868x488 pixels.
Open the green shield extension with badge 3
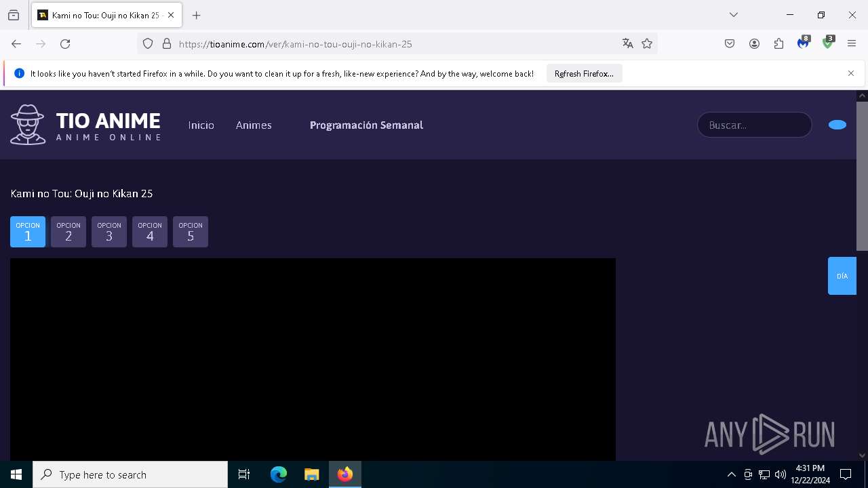tap(828, 43)
